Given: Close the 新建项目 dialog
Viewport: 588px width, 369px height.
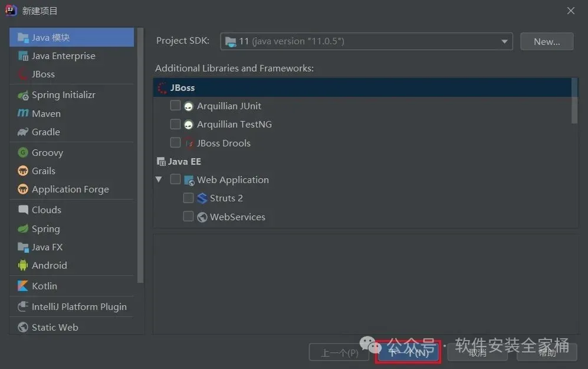Looking at the screenshot, I should point(571,11).
